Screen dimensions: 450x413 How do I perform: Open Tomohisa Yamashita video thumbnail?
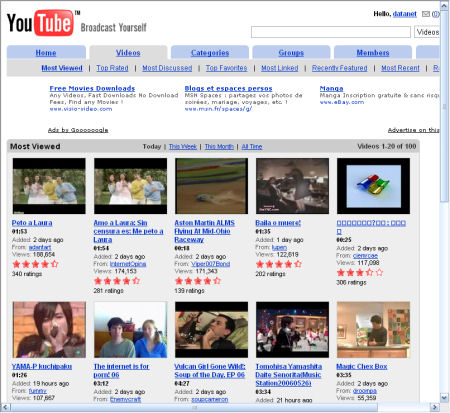[x=292, y=330]
